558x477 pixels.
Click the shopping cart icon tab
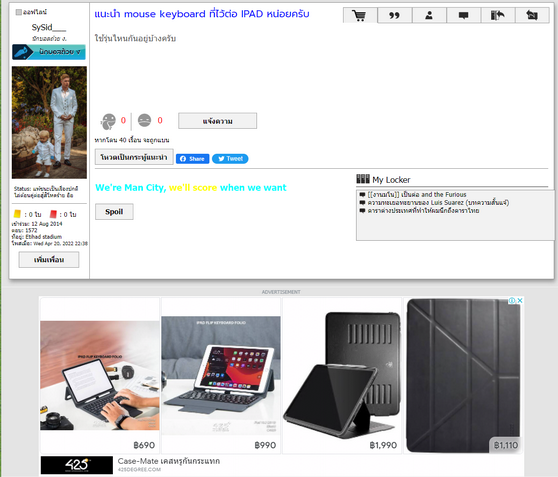pos(360,15)
